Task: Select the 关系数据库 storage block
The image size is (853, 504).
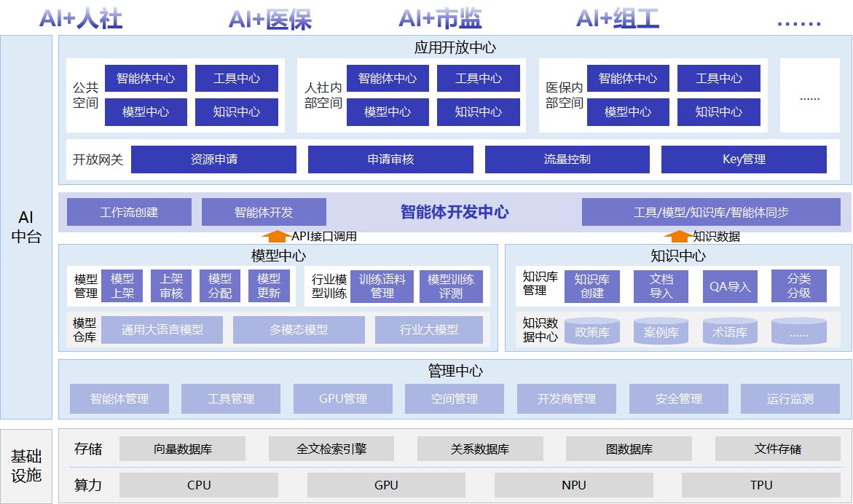Action: 480,449
